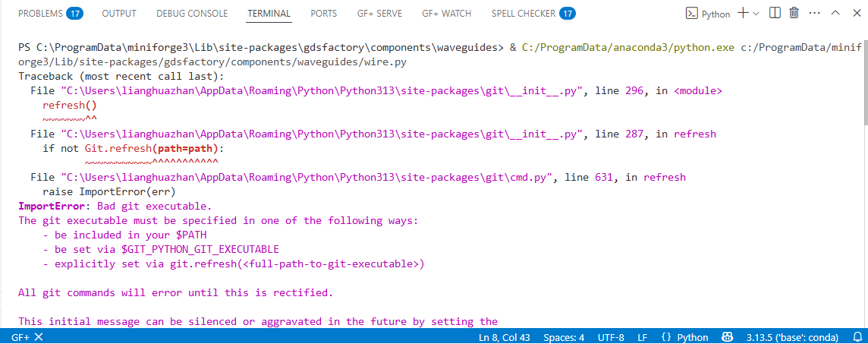The height and width of the screenshot is (344, 868).
Task: Click 'All git commands will error' message
Action: [x=175, y=292]
